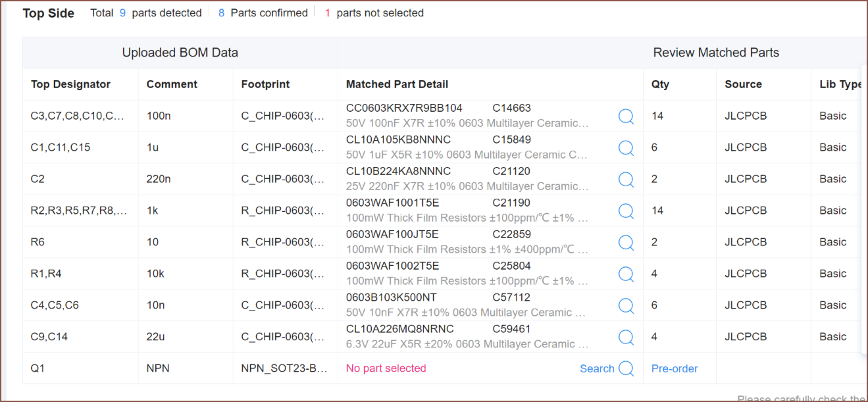
Task: Click magnifier icon for CL10A226MQ8NRNC
Action: (626, 338)
